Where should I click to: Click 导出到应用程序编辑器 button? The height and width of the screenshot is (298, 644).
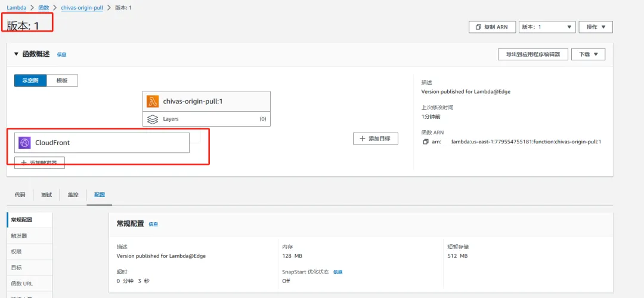532,54
